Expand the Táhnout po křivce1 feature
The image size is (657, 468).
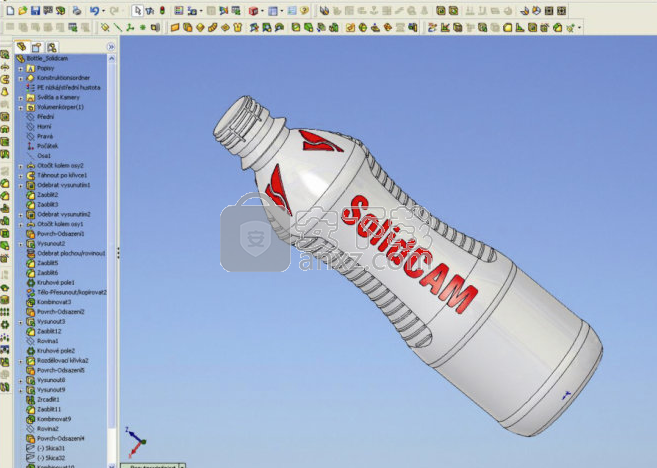21,176
